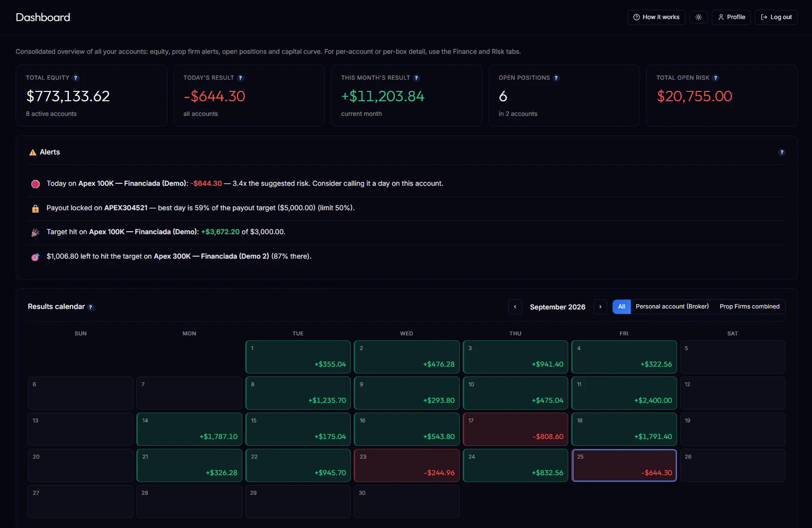Open September 17 calendar day with -$808.60
Screen dimensions: 812x528
tap(515, 429)
